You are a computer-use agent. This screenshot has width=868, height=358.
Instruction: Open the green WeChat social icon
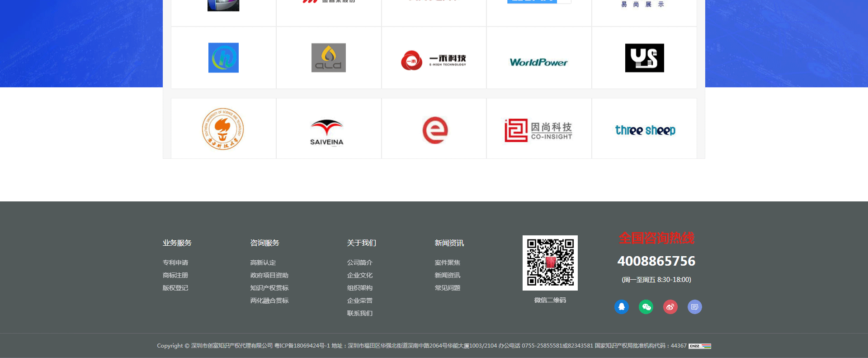pyautogui.click(x=646, y=307)
